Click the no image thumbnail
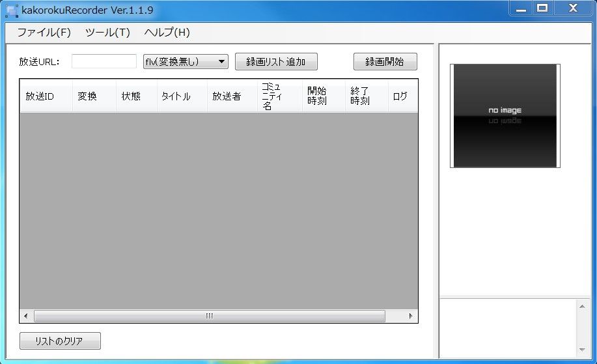This screenshot has height=364, width=597. tap(505, 116)
